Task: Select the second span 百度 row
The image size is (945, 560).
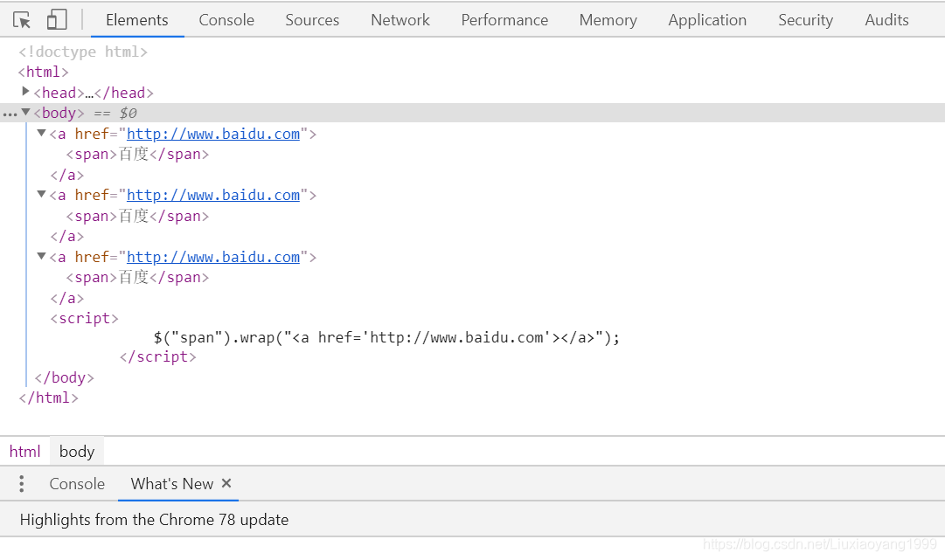Action: (137, 216)
